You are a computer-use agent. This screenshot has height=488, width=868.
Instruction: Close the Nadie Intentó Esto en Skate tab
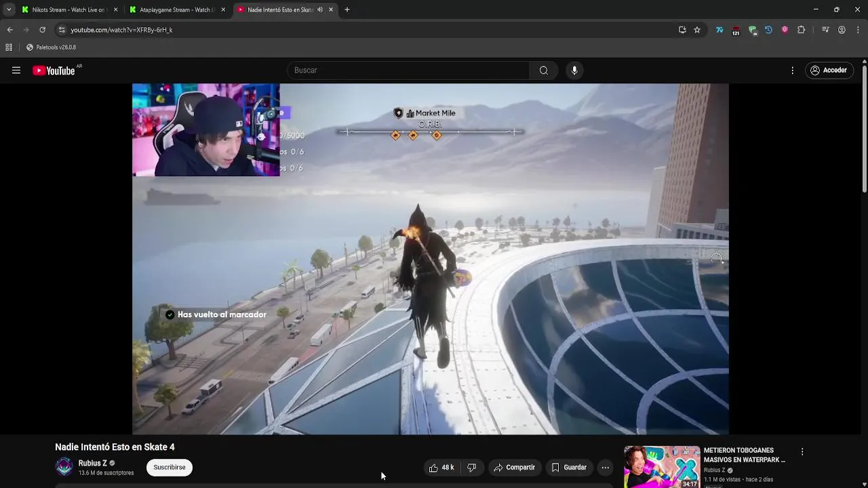click(331, 9)
